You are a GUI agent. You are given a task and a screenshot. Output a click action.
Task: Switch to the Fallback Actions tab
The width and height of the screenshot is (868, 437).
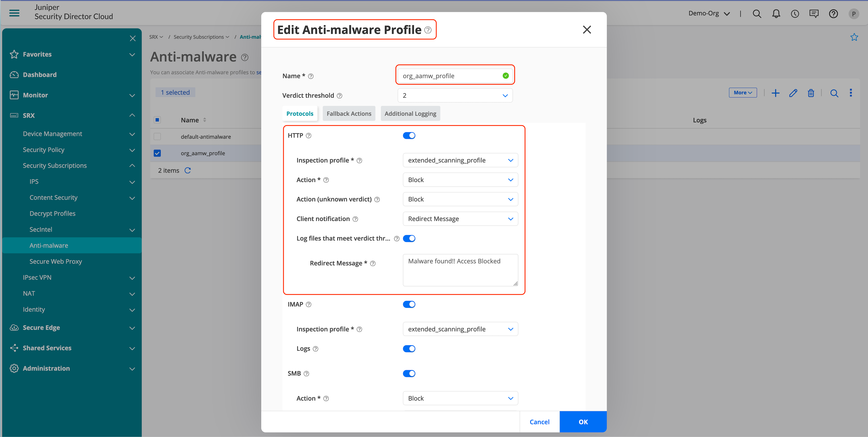pos(349,114)
